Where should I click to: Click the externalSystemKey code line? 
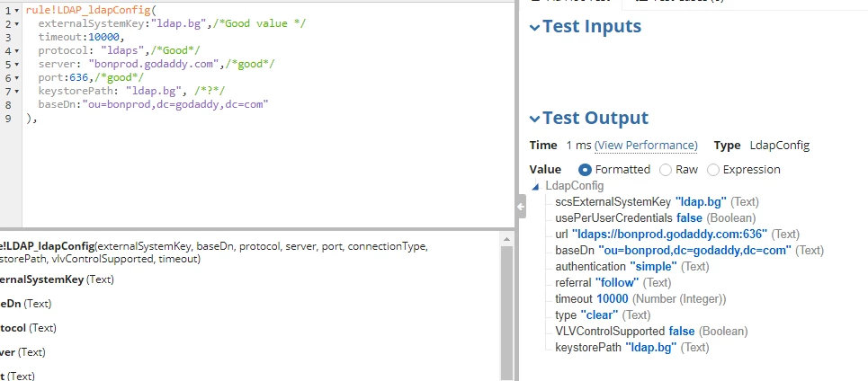[x=172, y=23]
